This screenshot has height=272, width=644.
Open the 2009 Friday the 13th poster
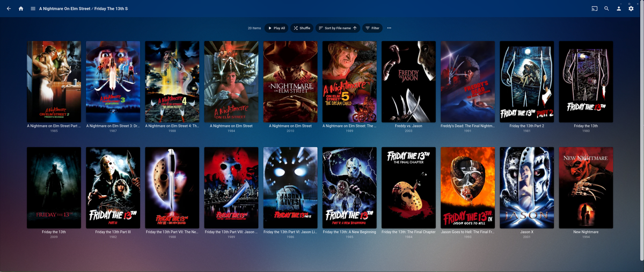coord(54,188)
